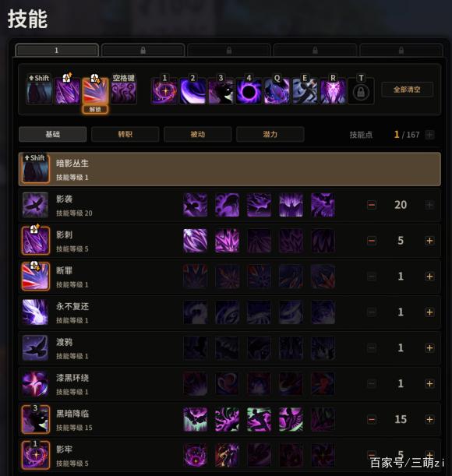452x476 pixels.
Task: Select the 暗影丛生 skill row
Action: point(230,169)
